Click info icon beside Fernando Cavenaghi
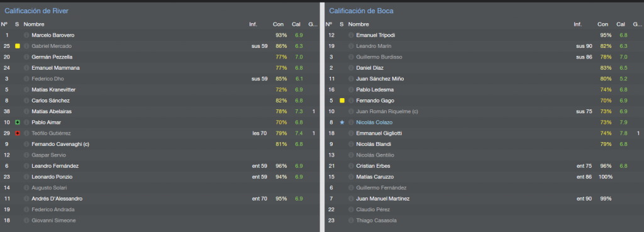 26,144
